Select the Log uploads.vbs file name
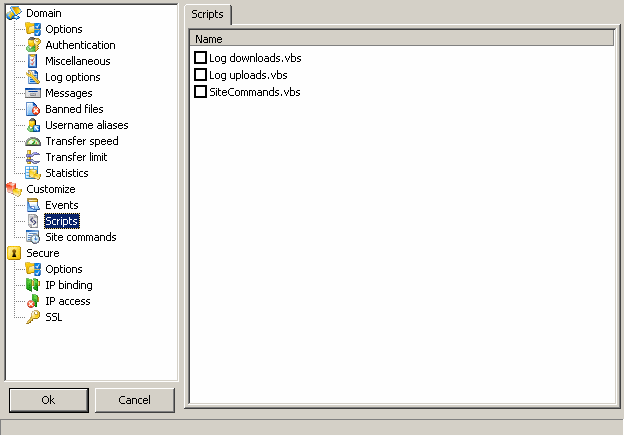 tap(248, 75)
